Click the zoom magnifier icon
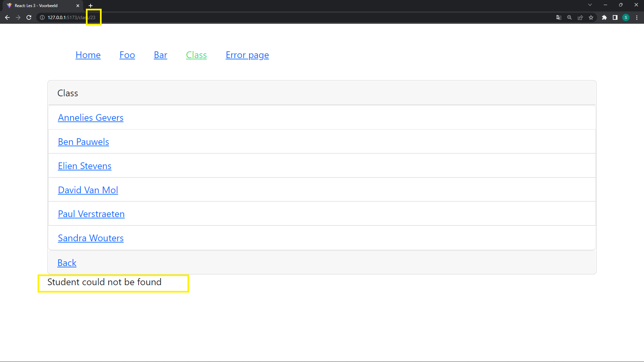This screenshot has width=644, height=362. 569,17
